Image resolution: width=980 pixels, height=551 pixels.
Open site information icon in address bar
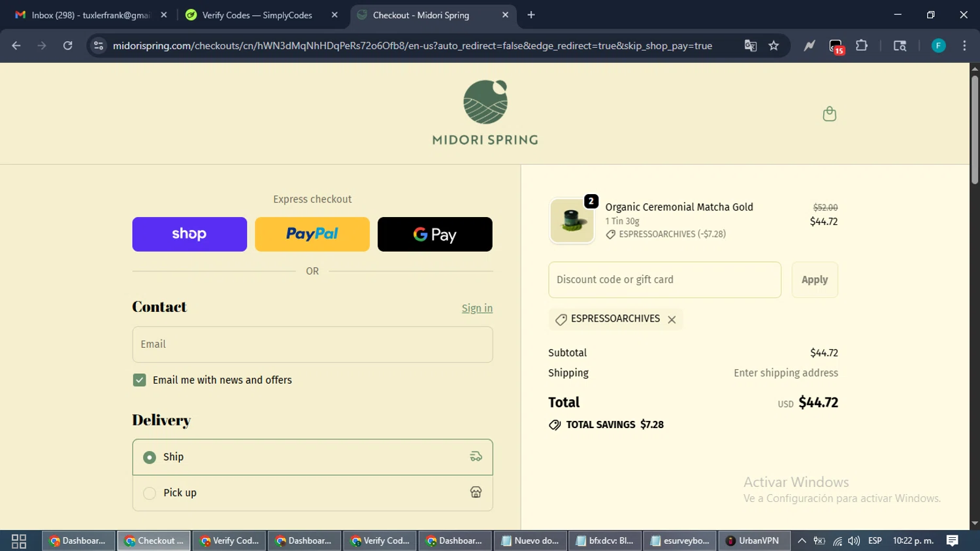[99, 46]
